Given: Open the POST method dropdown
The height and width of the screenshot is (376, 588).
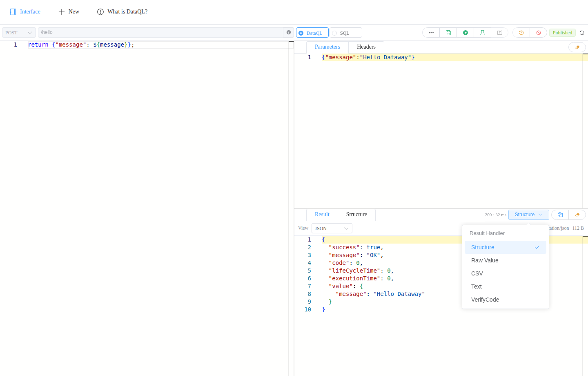Looking at the screenshot, I should tap(19, 33).
